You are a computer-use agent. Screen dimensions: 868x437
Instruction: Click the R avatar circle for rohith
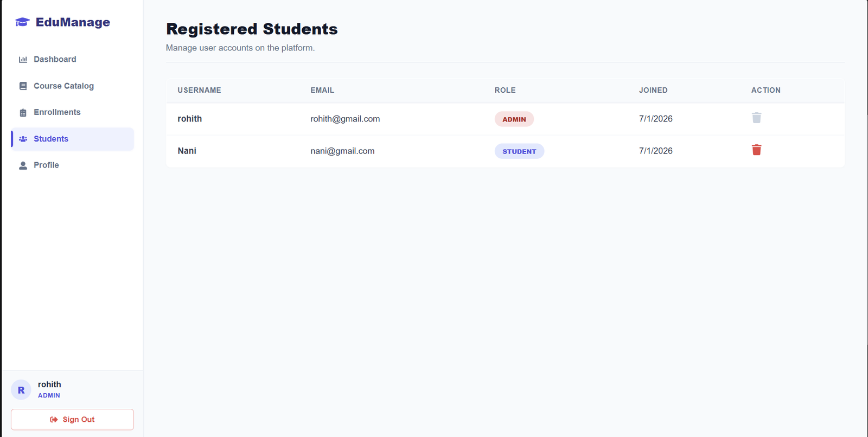pos(21,390)
